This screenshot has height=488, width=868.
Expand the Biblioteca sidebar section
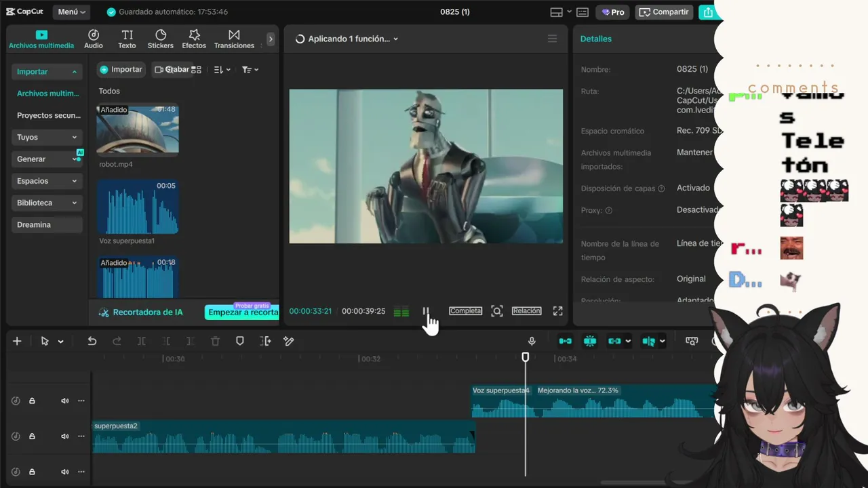[47, 203]
